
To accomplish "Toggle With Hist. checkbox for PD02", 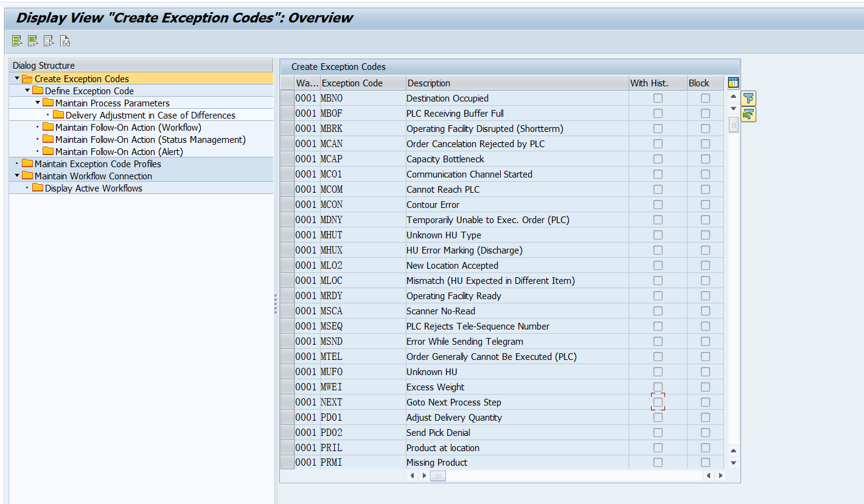I will 658,433.
